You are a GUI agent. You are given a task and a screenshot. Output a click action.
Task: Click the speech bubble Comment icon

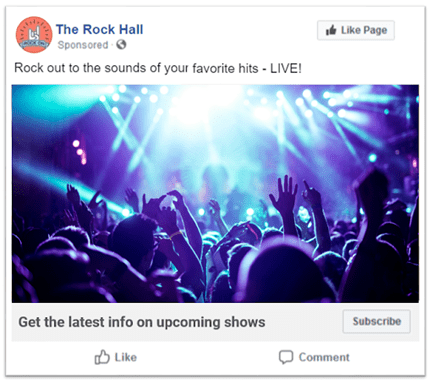(x=286, y=357)
